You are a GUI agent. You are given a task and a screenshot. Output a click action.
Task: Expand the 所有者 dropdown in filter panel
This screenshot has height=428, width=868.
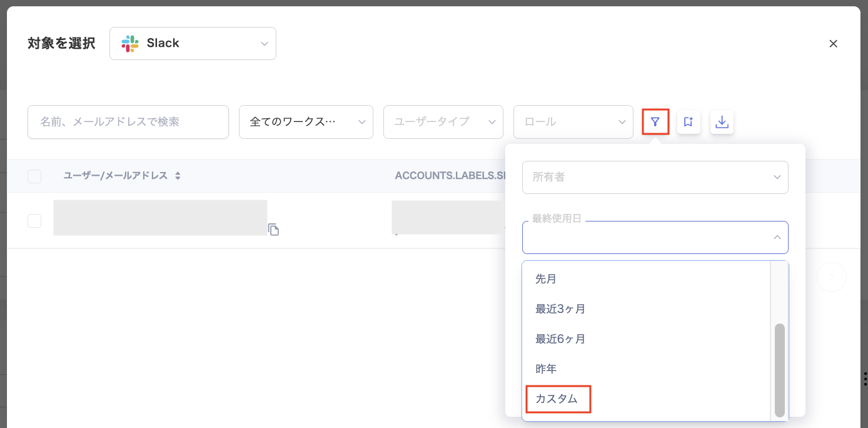point(655,177)
